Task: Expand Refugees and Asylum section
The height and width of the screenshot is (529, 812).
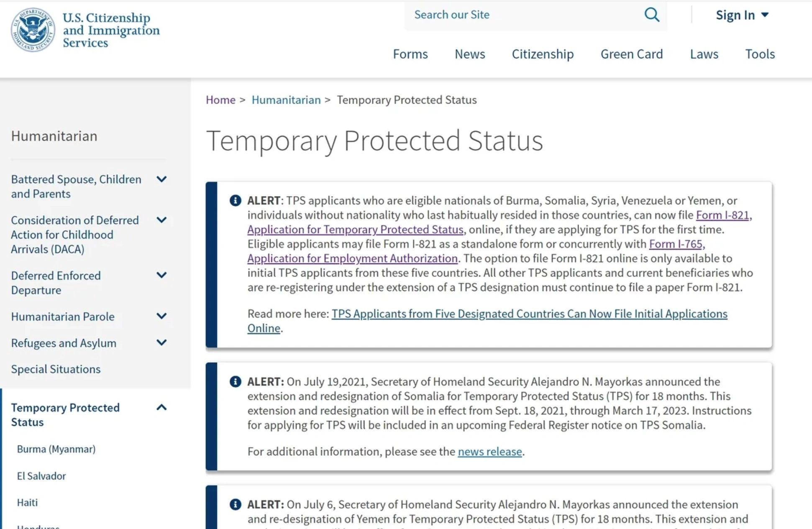Action: pyautogui.click(x=161, y=343)
